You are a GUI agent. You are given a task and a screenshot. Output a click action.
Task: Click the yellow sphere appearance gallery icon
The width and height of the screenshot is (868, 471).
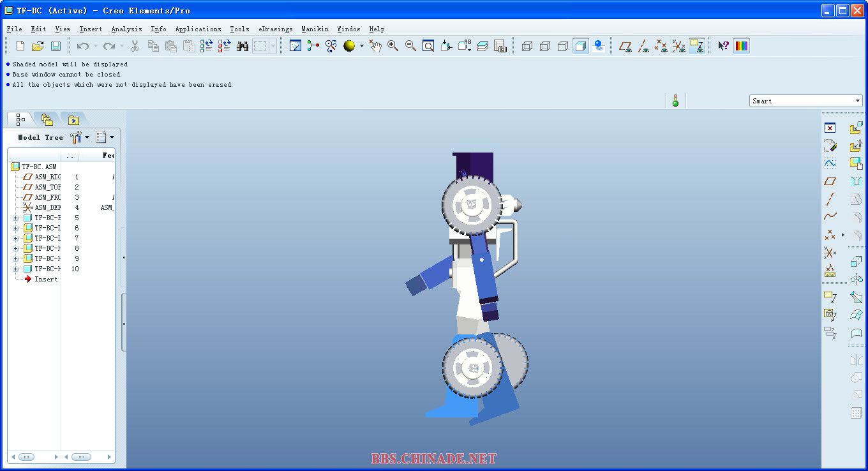(349, 46)
